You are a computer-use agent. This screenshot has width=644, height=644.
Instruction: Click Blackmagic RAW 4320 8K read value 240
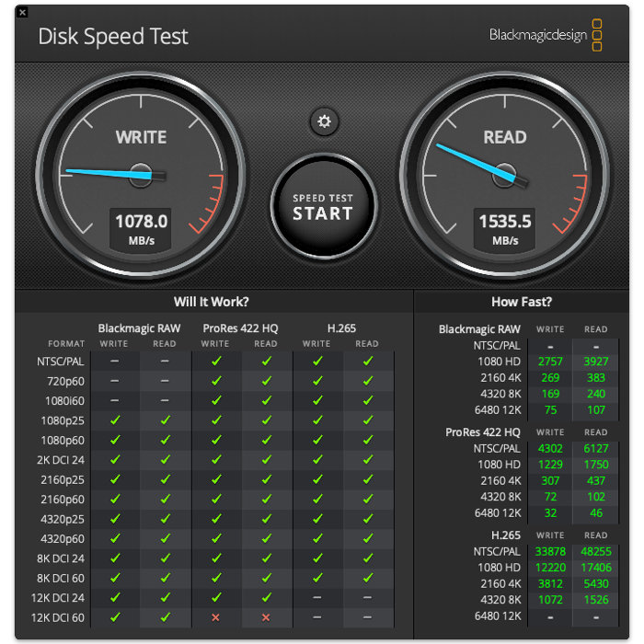(x=596, y=394)
